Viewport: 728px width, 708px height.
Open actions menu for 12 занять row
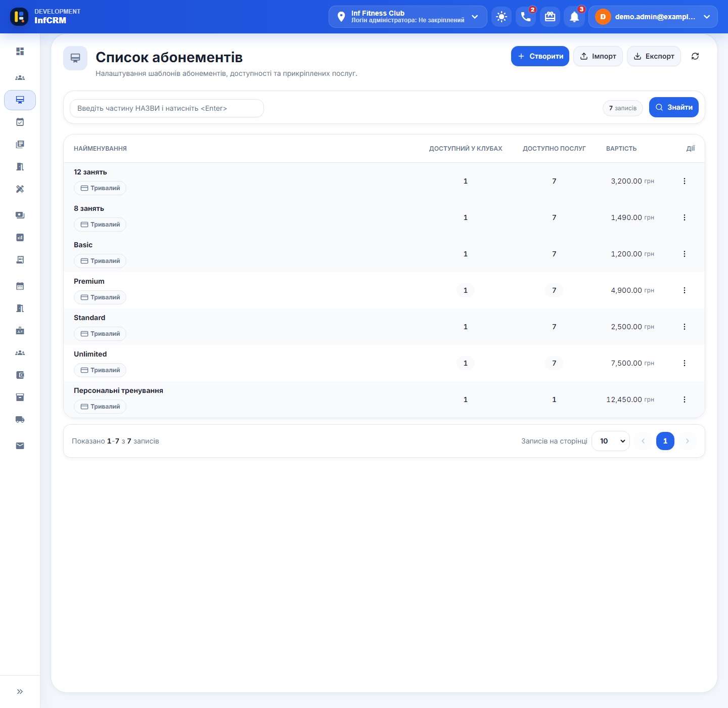click(685, 181)
